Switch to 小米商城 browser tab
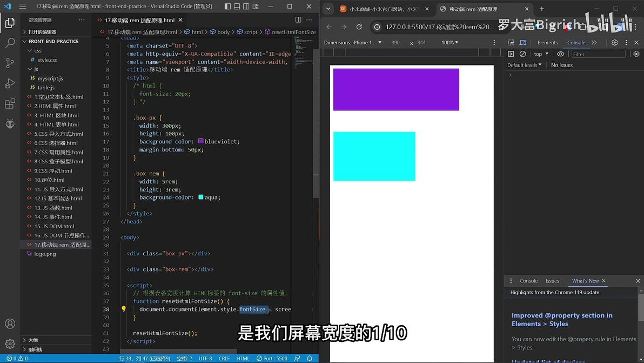 pyautogui.click(x=384, y=9)
